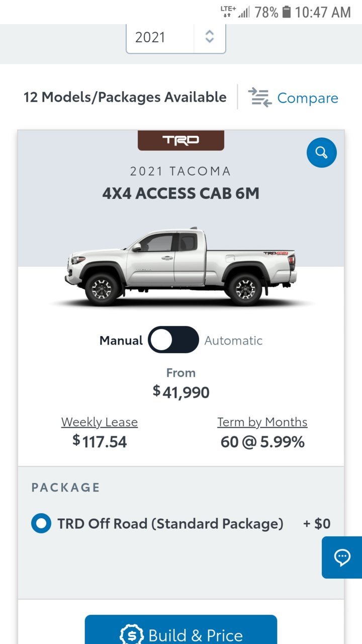
Task: Tap the 4X4 ACCESS CAB 6M title
Action: click(x=181, y=193)
